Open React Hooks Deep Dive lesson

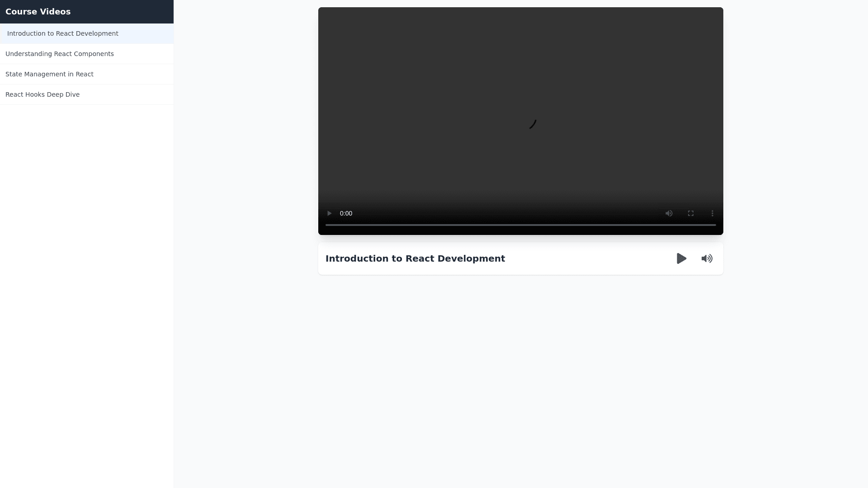click(x=42, y=94)
